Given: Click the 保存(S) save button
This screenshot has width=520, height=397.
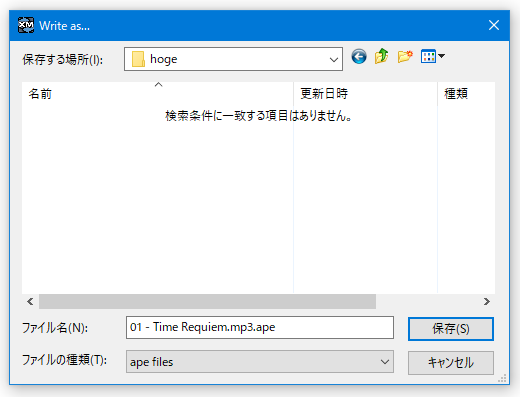Looking at the screenshot, I should pos(451,329).
